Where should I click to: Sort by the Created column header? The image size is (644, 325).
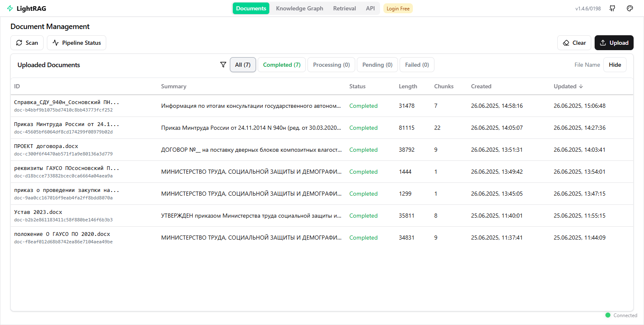pyautogui.click(x=481, y=86)
